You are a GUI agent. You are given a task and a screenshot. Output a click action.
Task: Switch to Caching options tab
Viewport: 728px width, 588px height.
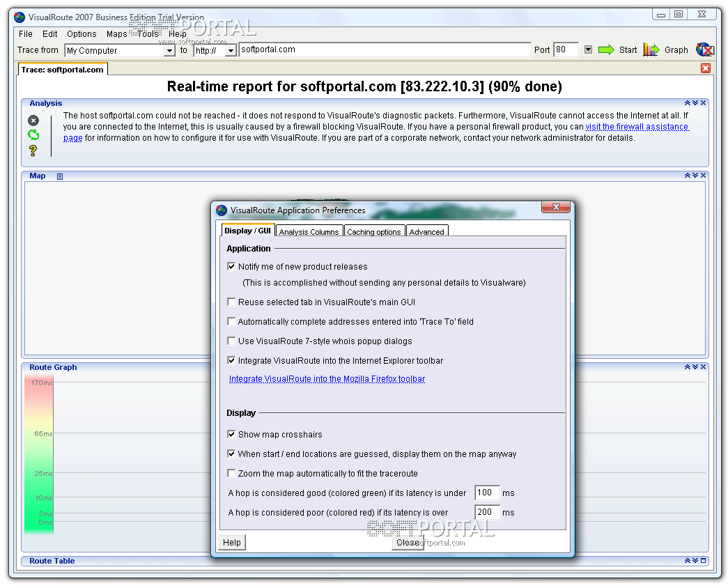(373, 232)
